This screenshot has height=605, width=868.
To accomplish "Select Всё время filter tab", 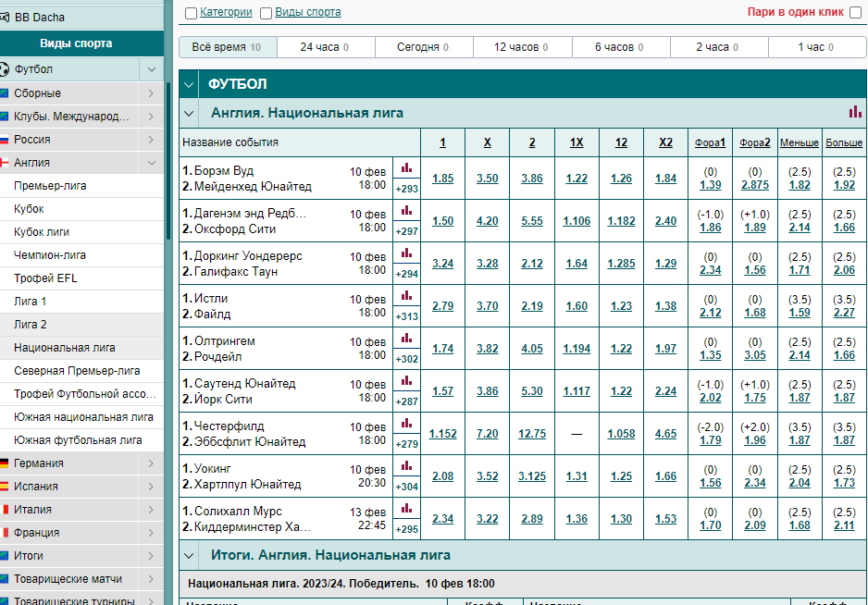I will (228, 47).
